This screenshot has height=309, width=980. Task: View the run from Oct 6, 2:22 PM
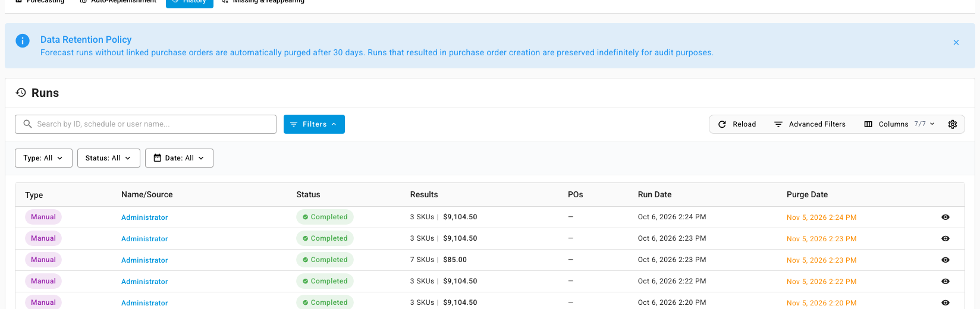point(946,282)
